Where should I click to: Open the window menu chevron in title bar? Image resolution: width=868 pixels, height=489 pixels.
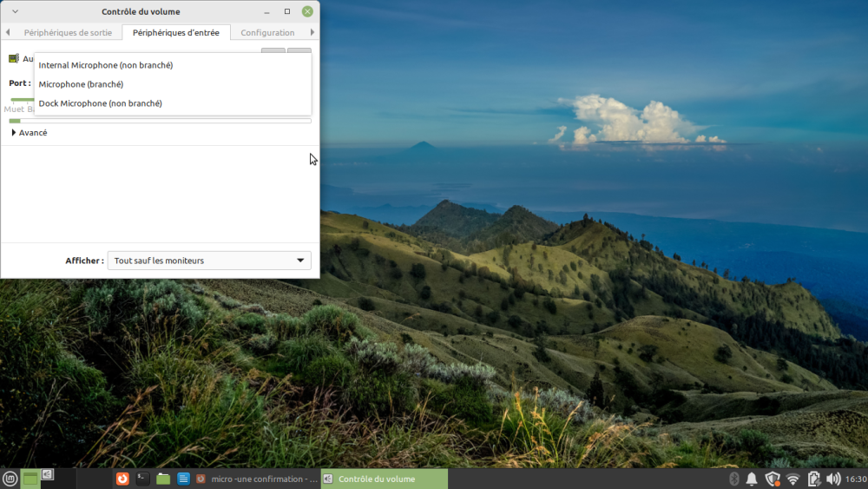[15, 11]
